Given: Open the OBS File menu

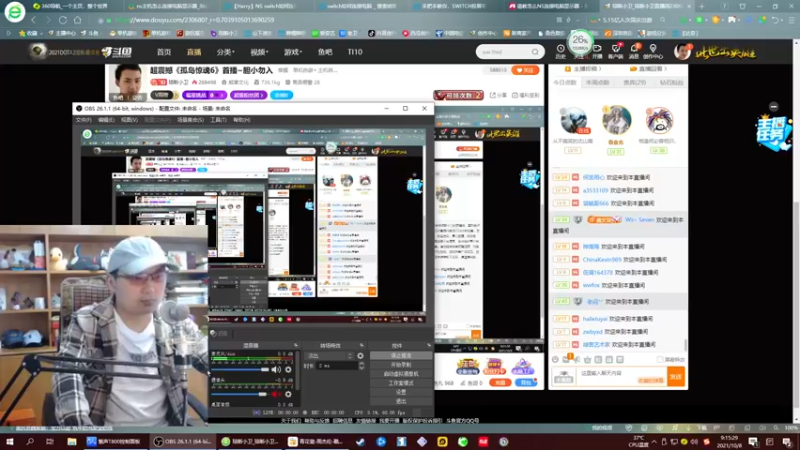Looking at the screenshot, I should click(x=83, y=120).
